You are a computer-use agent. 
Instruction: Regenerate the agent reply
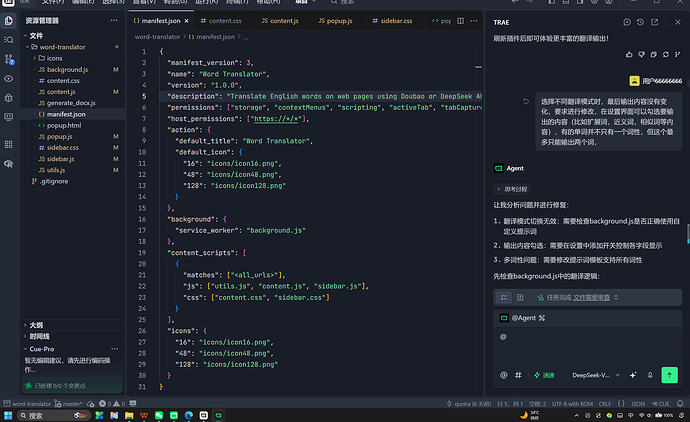click(666, 54)
